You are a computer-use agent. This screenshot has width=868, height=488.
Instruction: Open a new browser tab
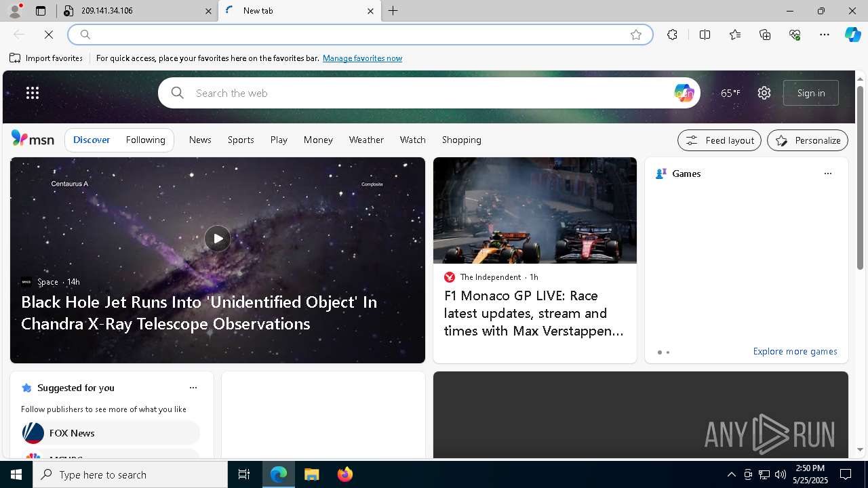pos(393,11)
